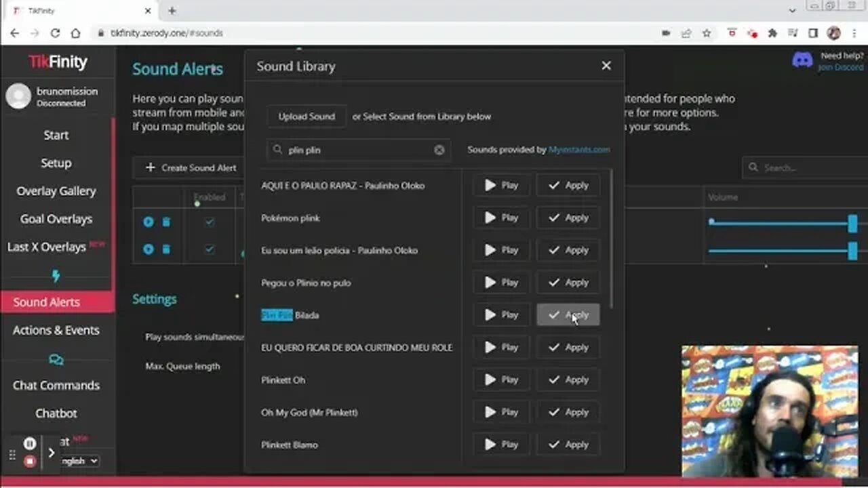The width and height of the screenshot is (868, 488).
Task: Open Chat Commands page
Action: click(56, 385)
